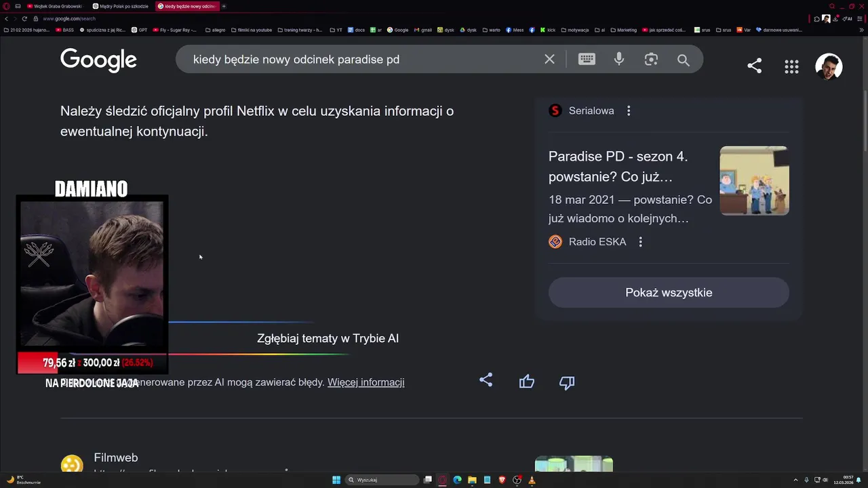Open the on-screen keyboard input tool

coord(587,60)
